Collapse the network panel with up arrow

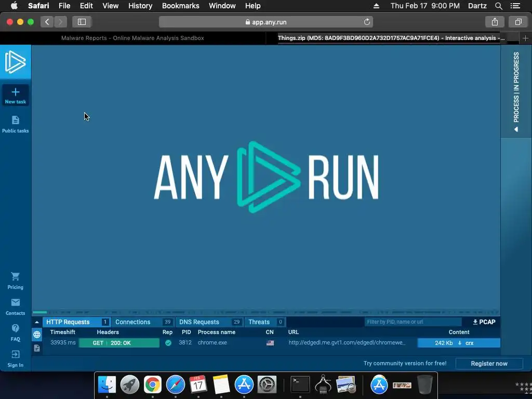pos(37,322)
